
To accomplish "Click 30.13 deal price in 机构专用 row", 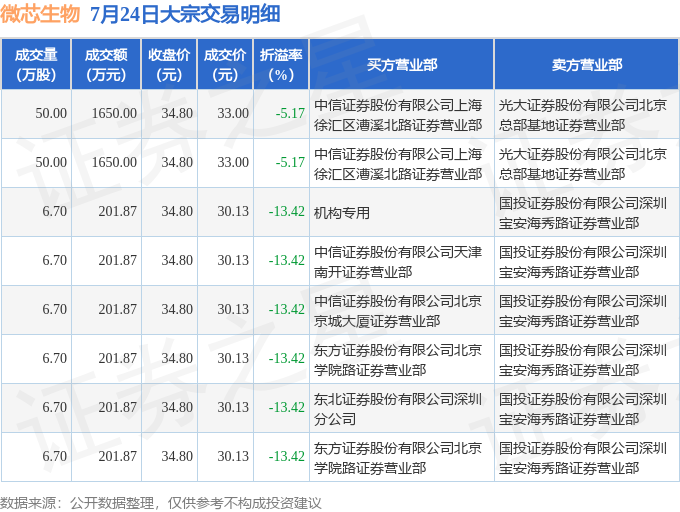I will (233, 212).
